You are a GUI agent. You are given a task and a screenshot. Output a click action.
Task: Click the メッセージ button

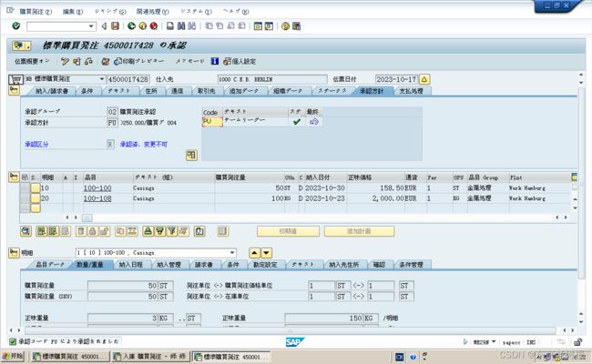(190, 61)
